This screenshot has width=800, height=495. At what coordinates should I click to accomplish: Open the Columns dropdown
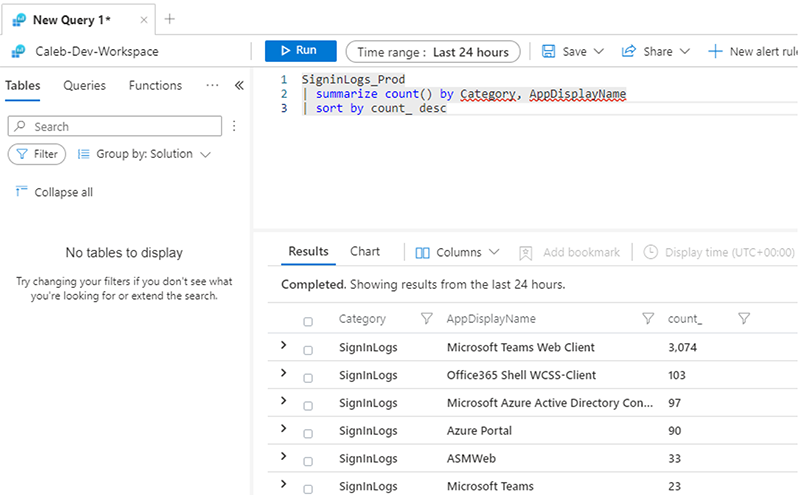pos(457,252)
